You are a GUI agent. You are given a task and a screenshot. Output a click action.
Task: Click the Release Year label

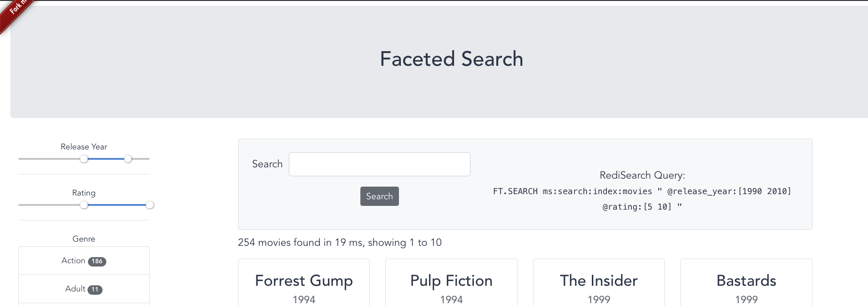[84, 147]
